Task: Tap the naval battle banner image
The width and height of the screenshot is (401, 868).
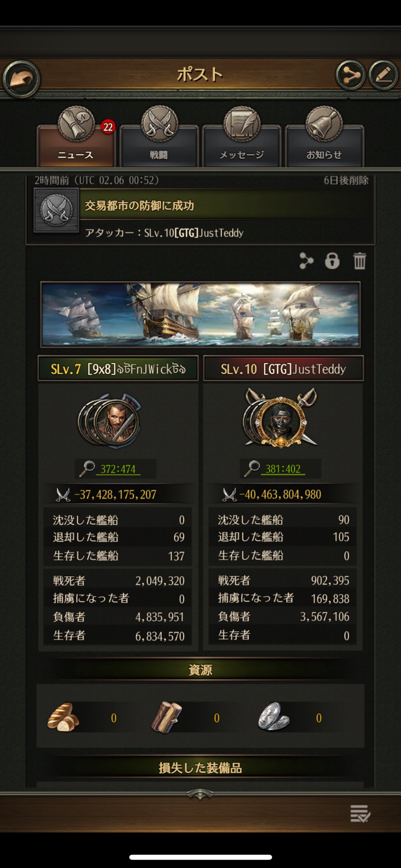Action: [200, 314]
